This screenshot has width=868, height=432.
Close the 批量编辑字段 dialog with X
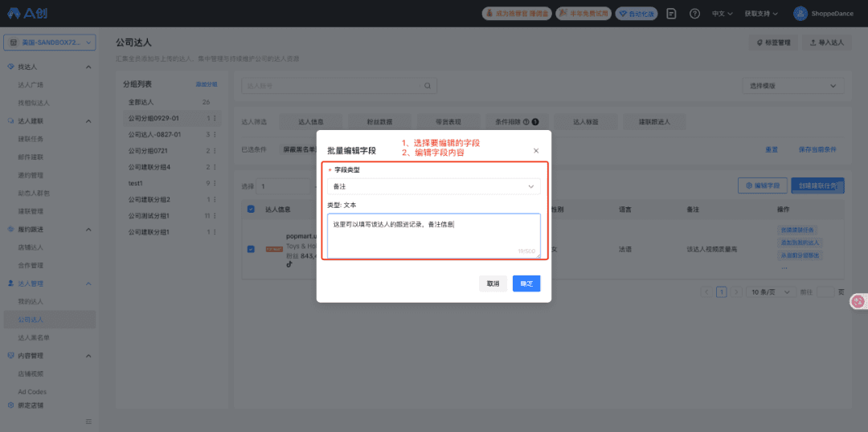(536, 150)
